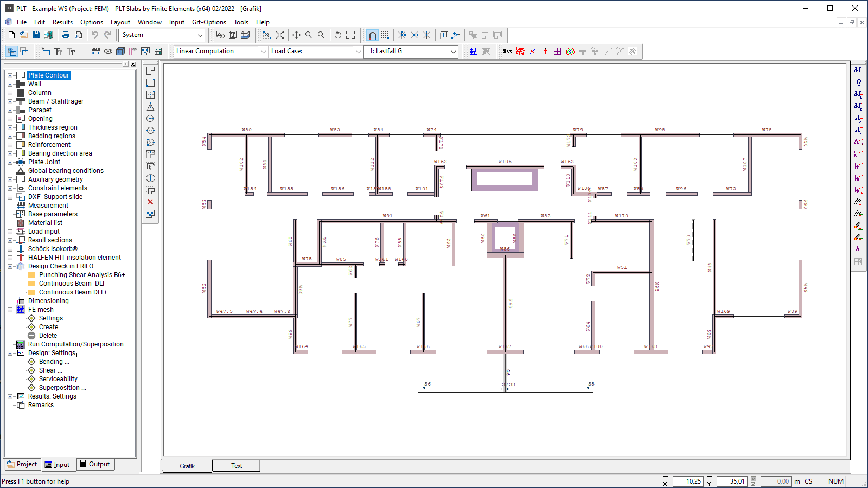Click the contour rings results icon
Screen dimensions: 868x488
click(x=570, y=51)
